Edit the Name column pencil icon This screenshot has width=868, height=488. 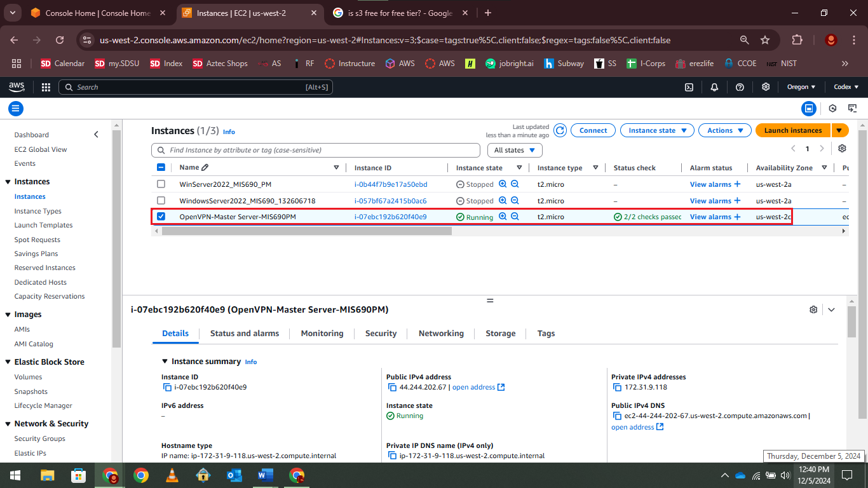click(x=205, y=168)
